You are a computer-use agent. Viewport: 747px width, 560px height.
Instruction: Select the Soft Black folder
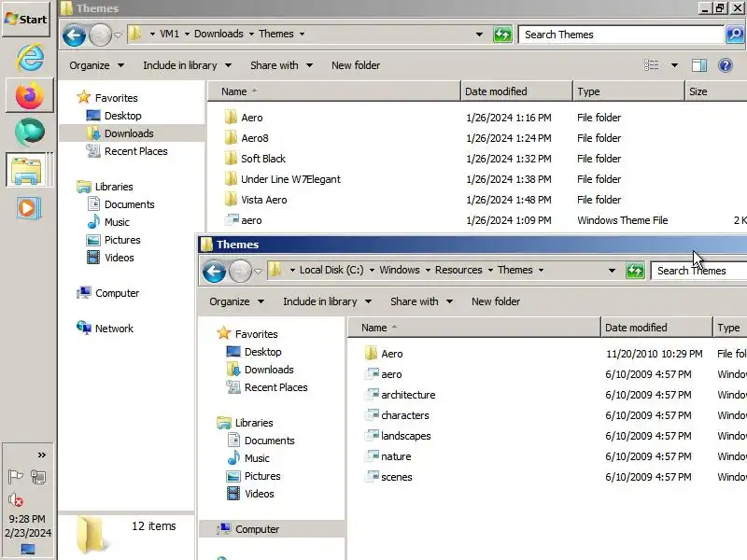[x=263, y=159]
